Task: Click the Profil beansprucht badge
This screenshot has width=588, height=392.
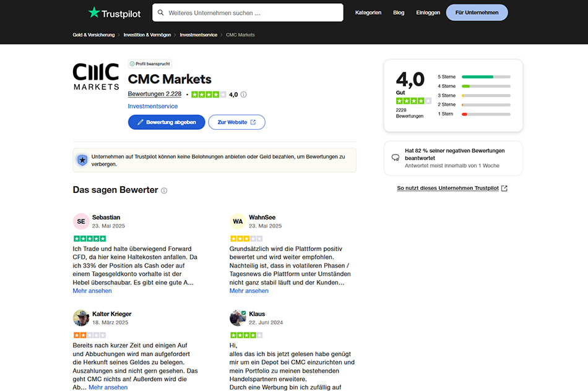Action: [150, 64]
